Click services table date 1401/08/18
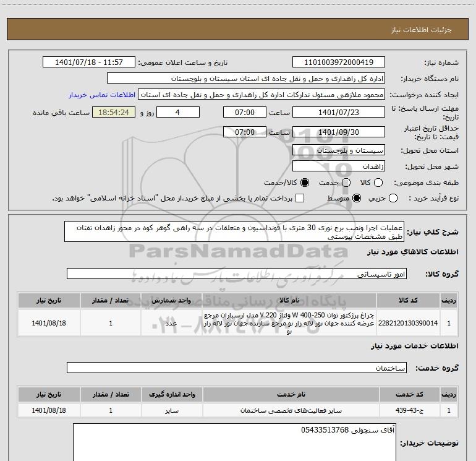The image size is (476, 461). click(x=49, y=410)
